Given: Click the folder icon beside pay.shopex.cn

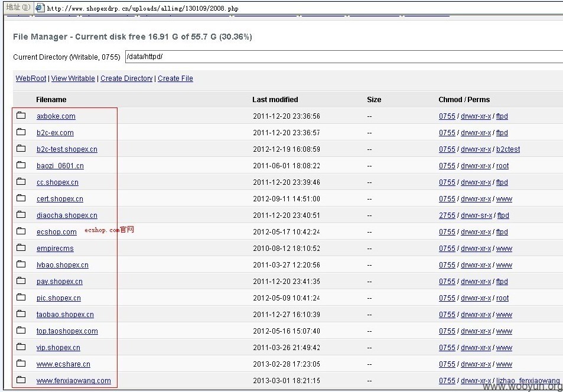Looking at the screenshot, I should (21, 280).
